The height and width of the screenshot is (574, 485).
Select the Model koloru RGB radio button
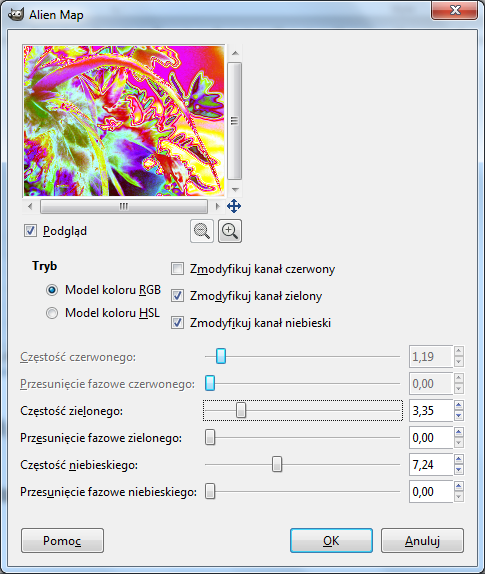tap(52, 290)
